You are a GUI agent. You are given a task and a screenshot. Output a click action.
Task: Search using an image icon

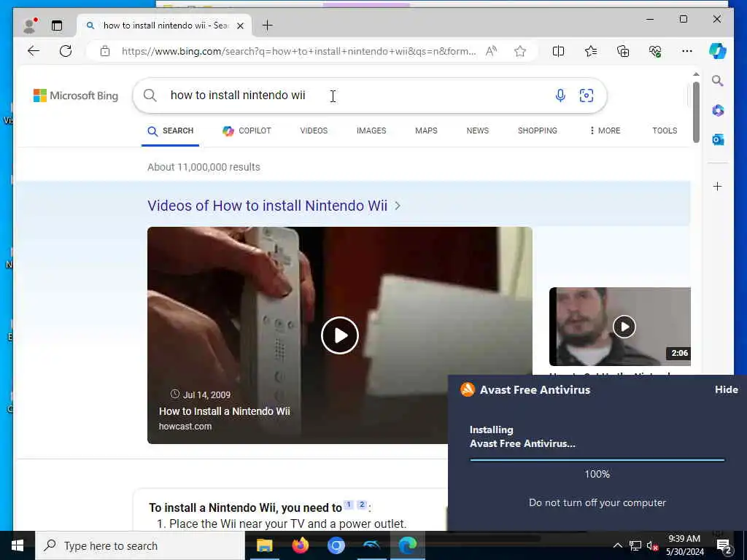tap(586, 96)
